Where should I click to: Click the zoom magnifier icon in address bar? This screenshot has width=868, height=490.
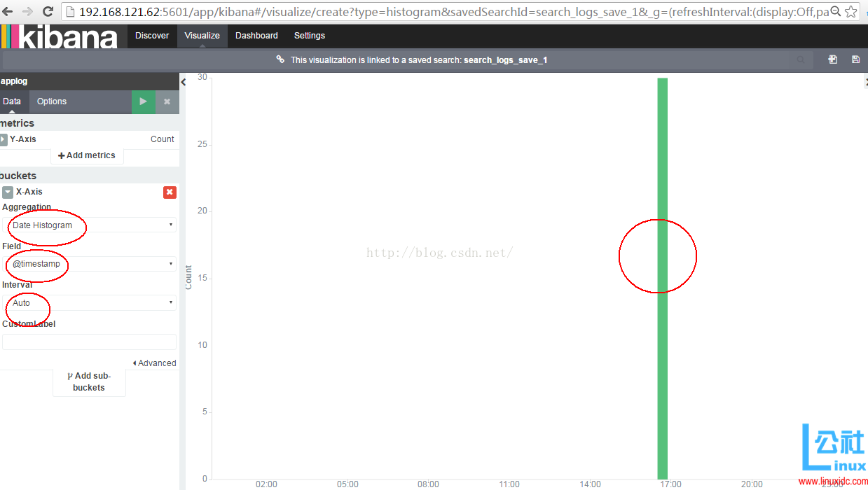[x=835, y=11]
